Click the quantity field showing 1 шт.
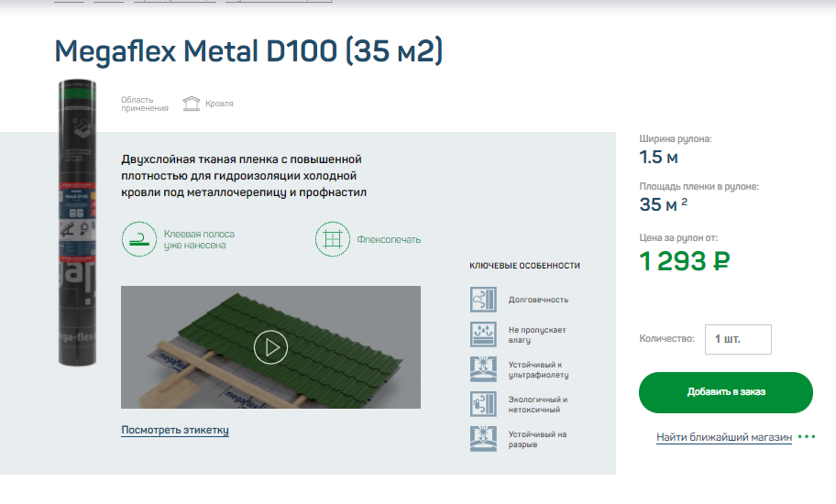Image resolution: width=836 pixels, height=504 pixels. click(x=738, y=339)
